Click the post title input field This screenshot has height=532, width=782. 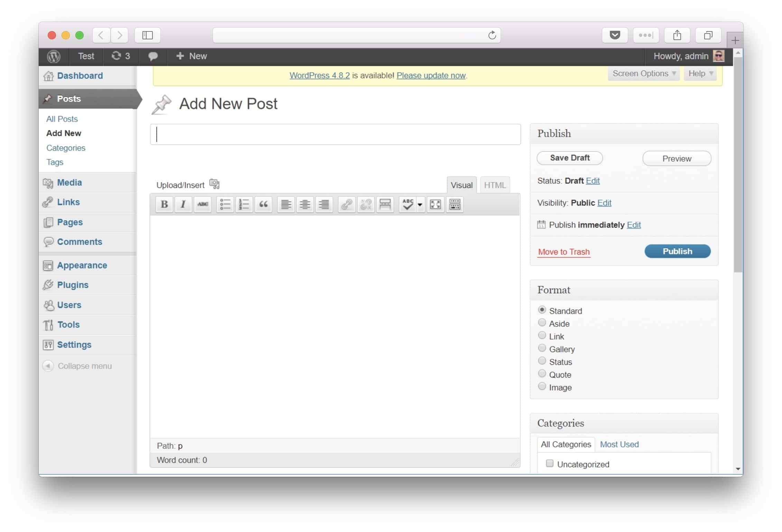point(335,134)
